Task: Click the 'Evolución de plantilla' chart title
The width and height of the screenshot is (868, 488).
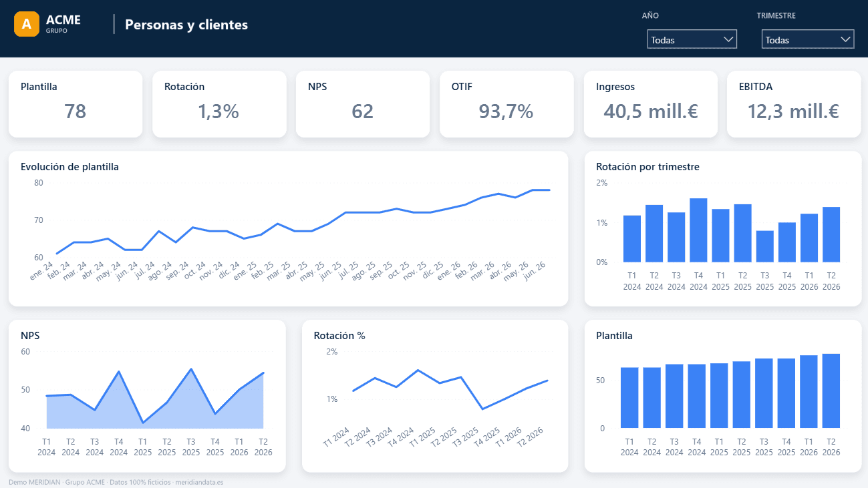Action: tap(69, 167)
